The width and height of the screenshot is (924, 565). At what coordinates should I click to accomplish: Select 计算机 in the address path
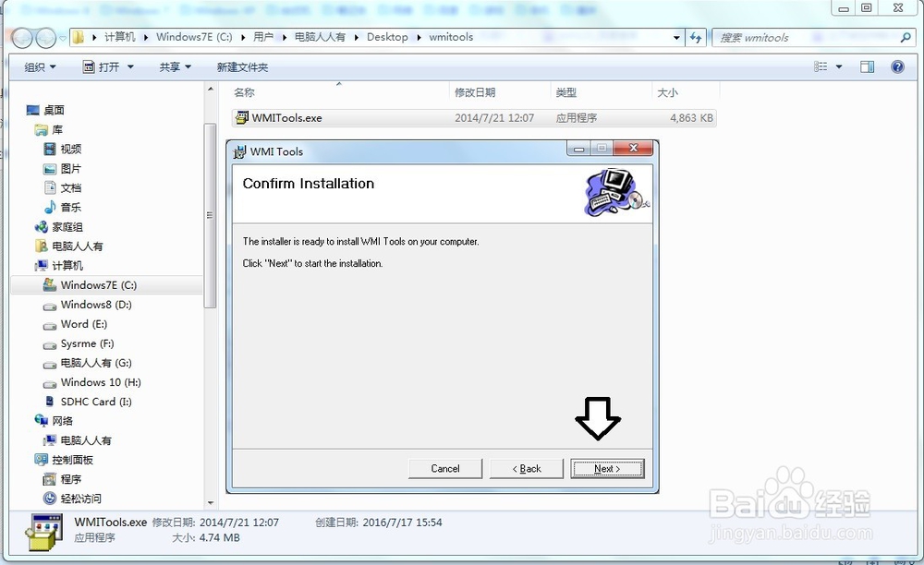pos(119,37)
